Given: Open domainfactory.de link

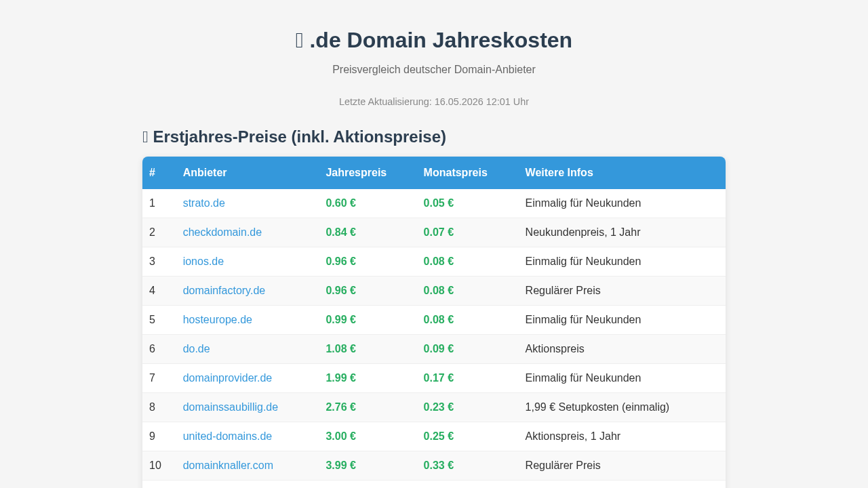Looking at the screenshot, I should [224, 291].
